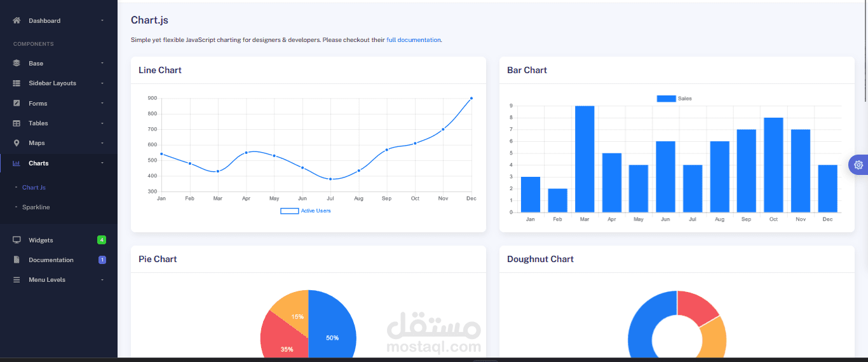The width and height of the screenshot is (868, 362).
Task: Click the Maps location pin icon
Action: 17,143
